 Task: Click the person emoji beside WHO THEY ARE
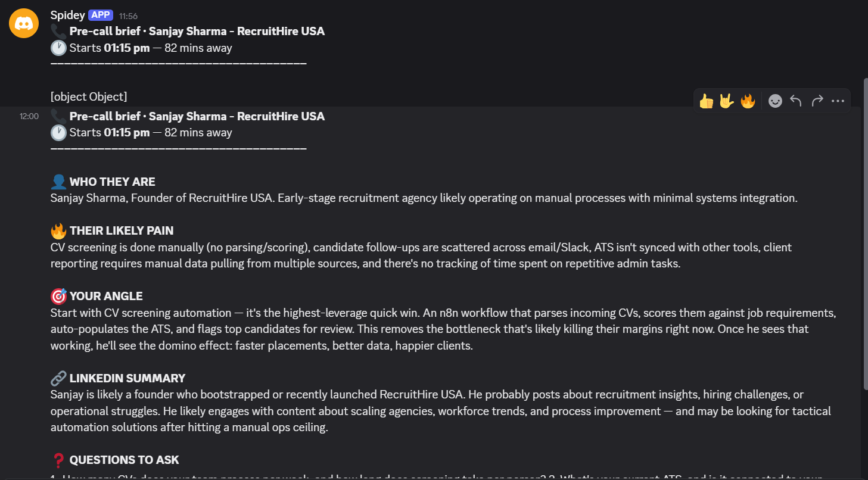tap(58, 182)
